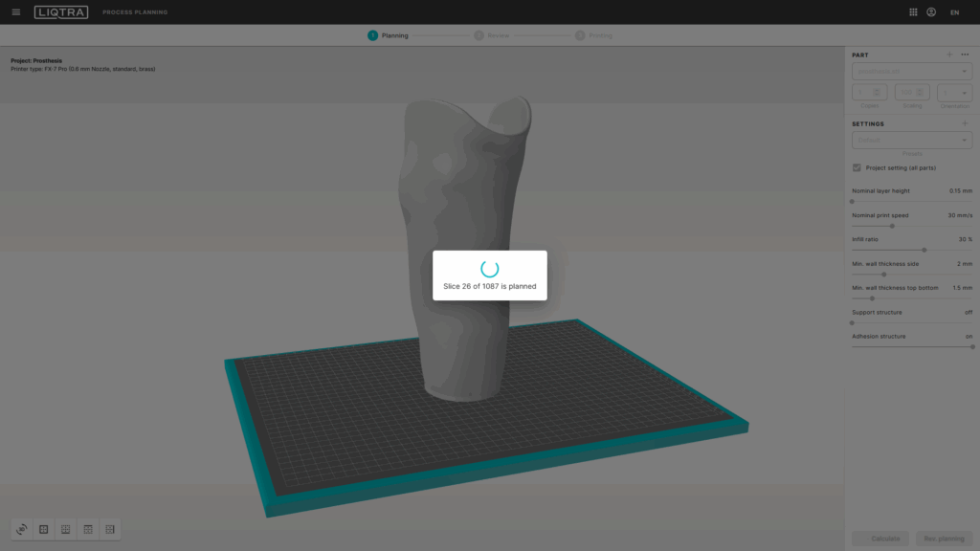The image size is (980, 551).
Task: Open the Part more options menu
Action: tap(965, 55)
